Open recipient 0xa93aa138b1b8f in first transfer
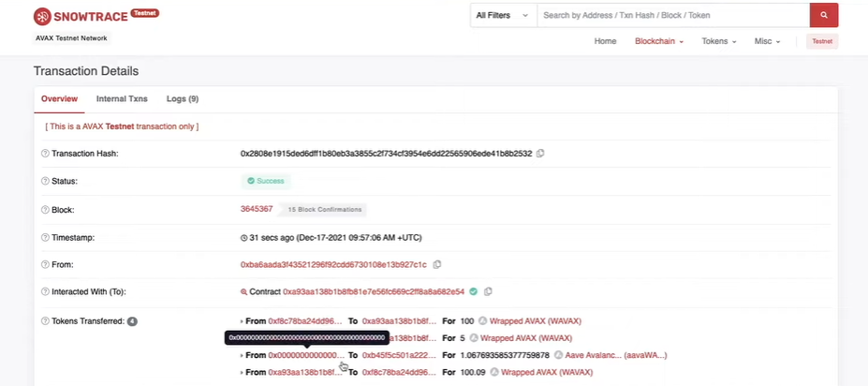 pyautogui.click(x=399, y=320)
